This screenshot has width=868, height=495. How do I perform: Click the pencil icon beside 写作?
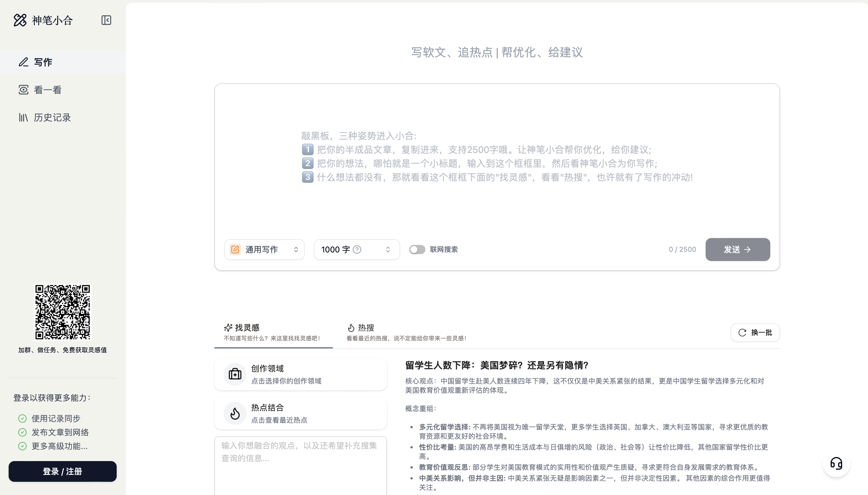click(24, 62)
